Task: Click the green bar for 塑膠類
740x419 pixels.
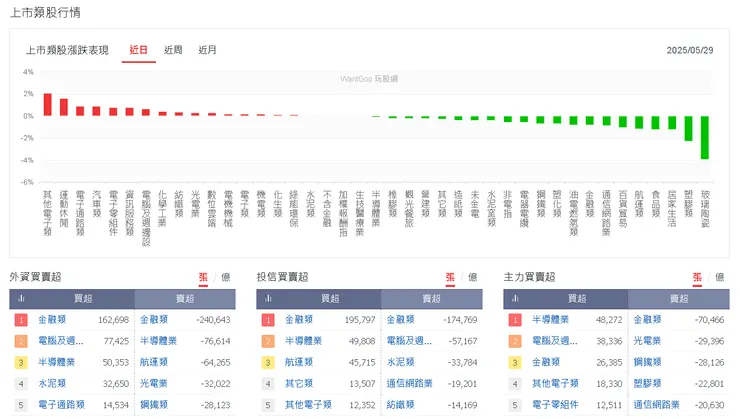Action: point(689,128)
